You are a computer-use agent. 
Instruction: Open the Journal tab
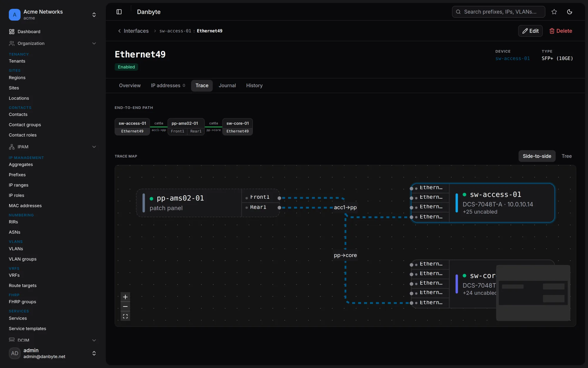[x=227, y=85]
